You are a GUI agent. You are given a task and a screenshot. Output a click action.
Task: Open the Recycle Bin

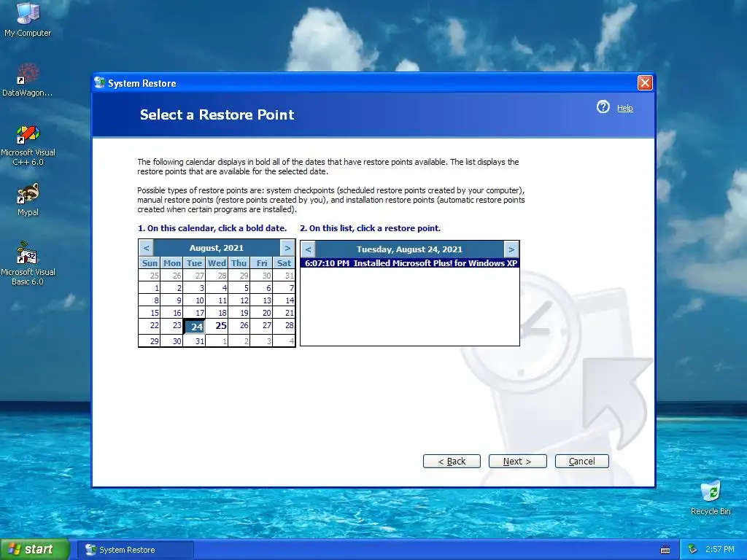point(711,497)
